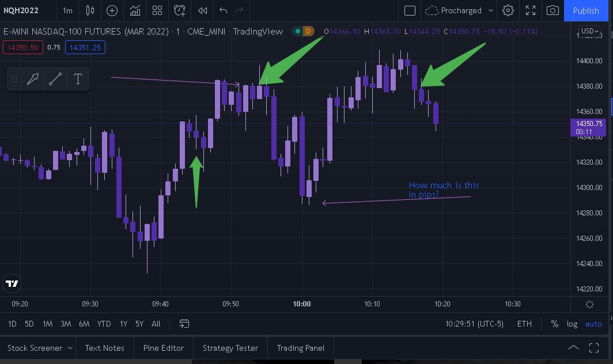This screenshot has height=364, width=613.
Task: Open chart settings gear icon
Action: tap(508, 10)
